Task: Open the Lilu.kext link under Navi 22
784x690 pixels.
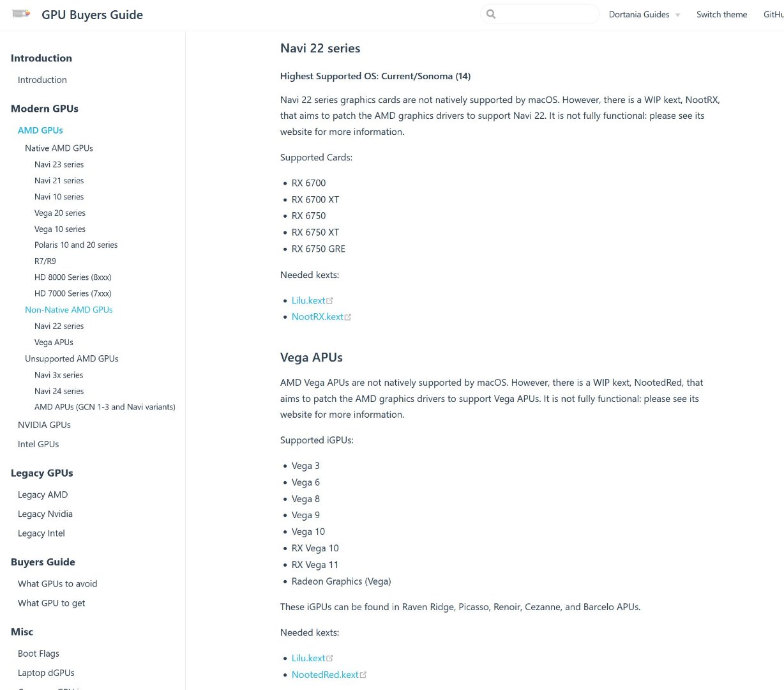Action: tap(308, 300)
